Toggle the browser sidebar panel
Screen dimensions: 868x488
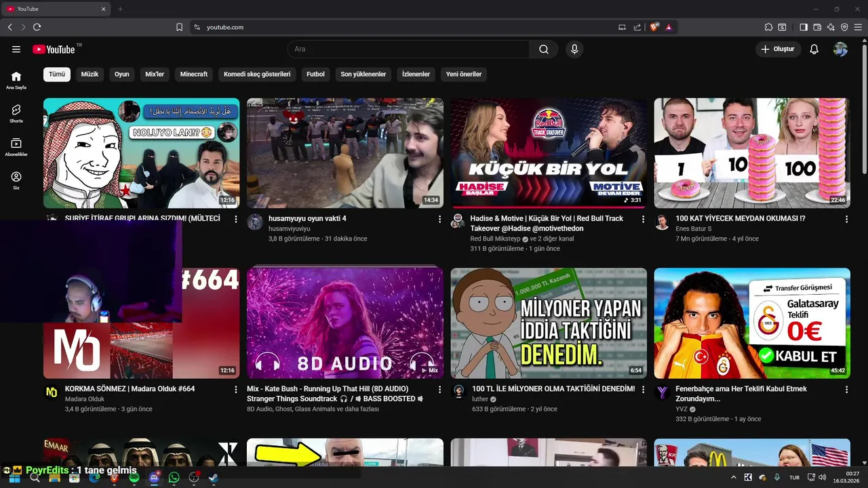pos(804,27)
